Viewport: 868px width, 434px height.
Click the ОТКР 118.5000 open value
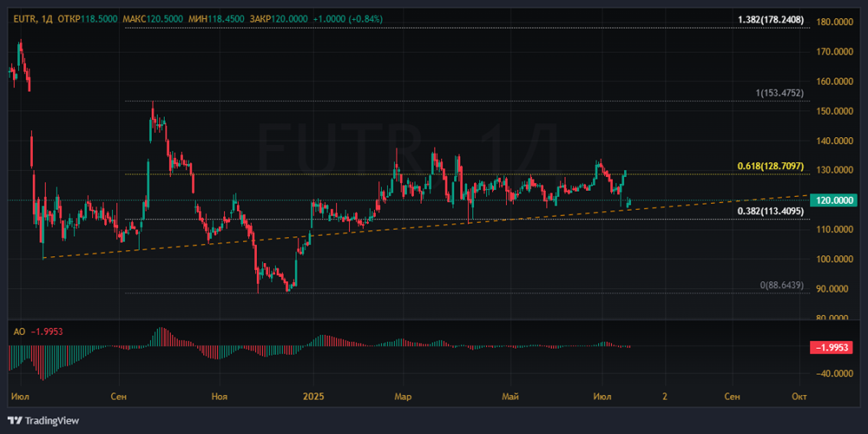coord(87,19)
